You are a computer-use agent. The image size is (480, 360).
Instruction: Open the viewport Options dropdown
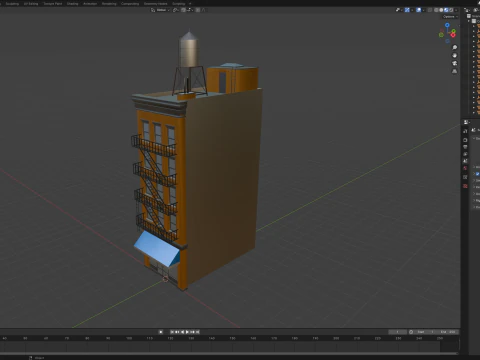(x=451, y=17)
